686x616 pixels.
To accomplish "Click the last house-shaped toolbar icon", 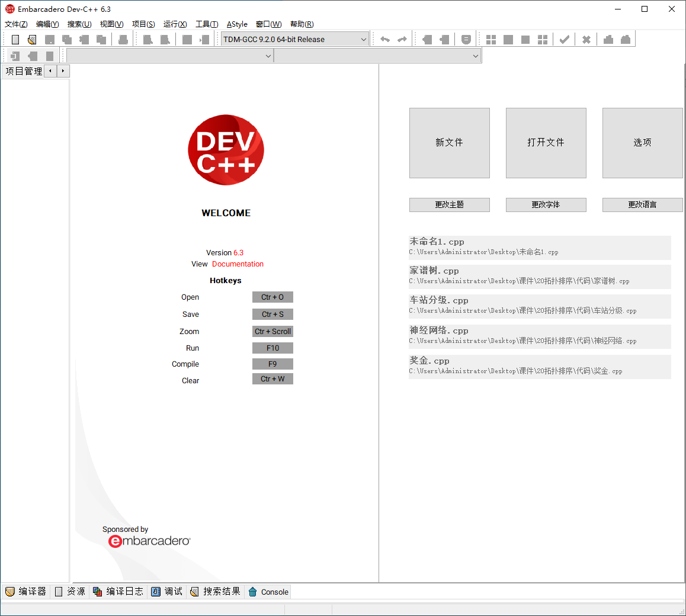I will [x=626, y=39].
